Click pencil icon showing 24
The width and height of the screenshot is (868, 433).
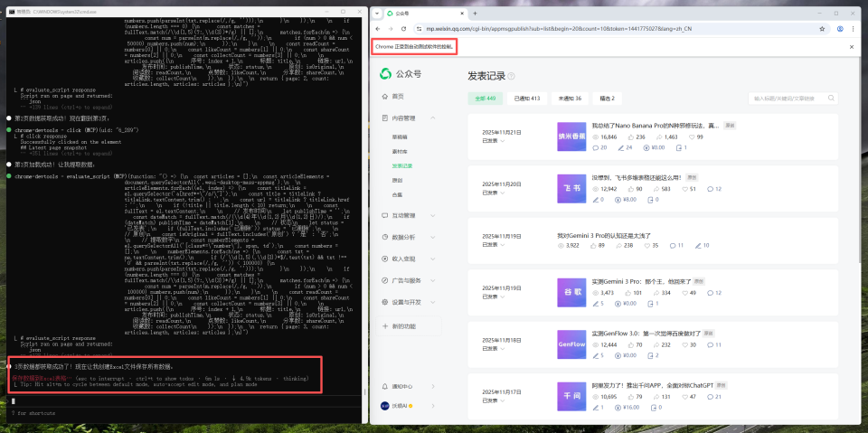[x=621, y=148]
